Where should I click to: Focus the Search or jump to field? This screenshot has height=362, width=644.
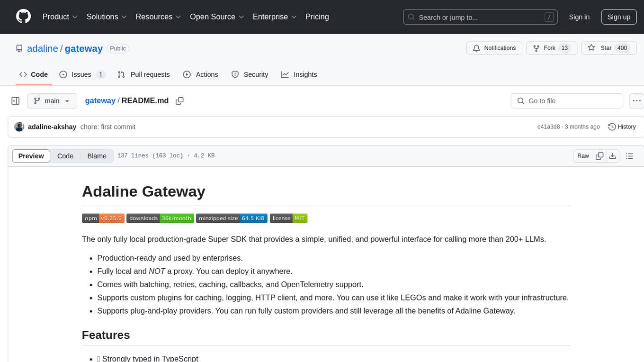tap(480, 17)
